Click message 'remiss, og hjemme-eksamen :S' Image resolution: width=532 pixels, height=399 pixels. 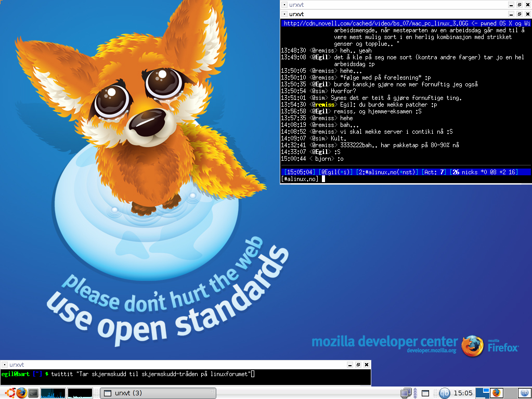pyautogui.click(x=378, y=111)
